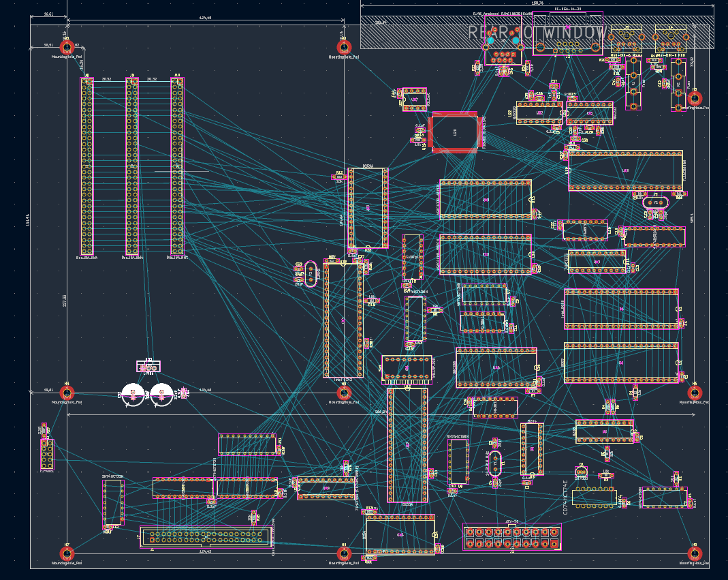
Task: Select the ATX-24 power connector footprint
Action: click(x=511, y=537)
